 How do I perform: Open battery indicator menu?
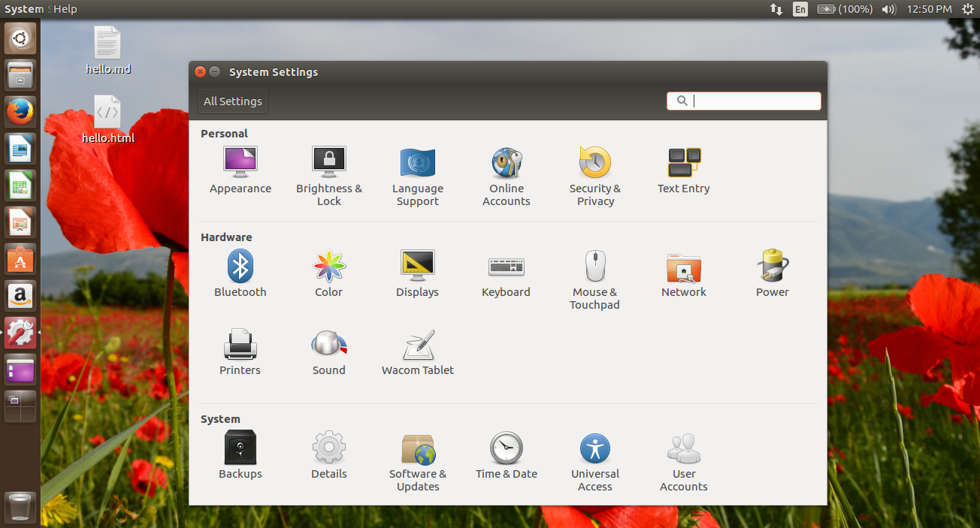coord(845,9)
